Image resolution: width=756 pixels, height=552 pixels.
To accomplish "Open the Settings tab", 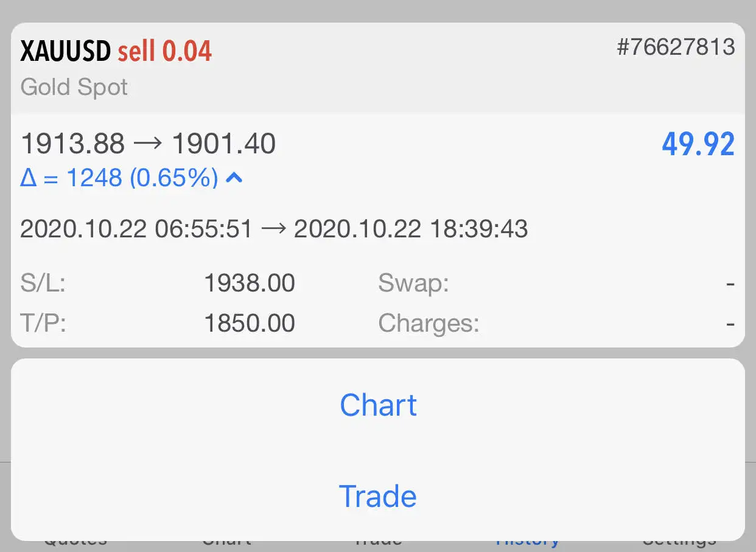I will pyautogui.click(x=679, y=542).
